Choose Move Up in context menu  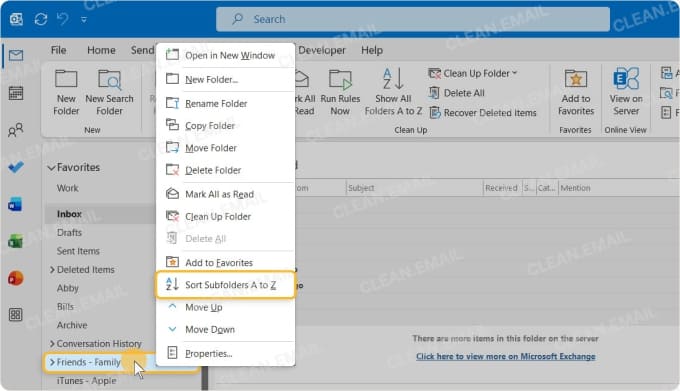(x=226, y=307)
